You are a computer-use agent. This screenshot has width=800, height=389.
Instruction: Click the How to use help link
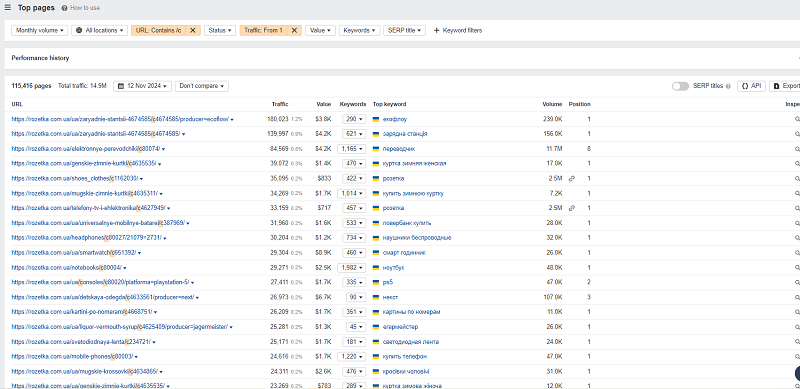click(x=81, y=8)
